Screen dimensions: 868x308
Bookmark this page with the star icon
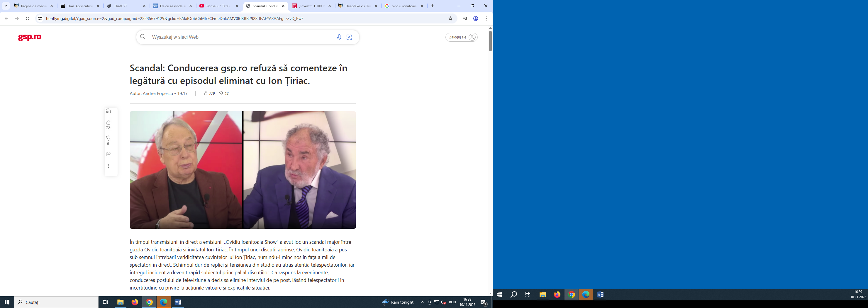[450, 18]
